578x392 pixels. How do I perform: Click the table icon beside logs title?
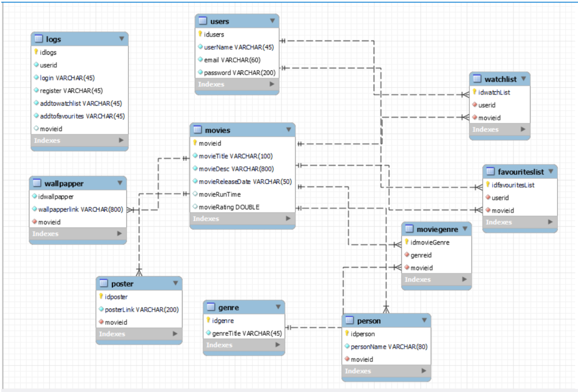pyautogui.click(x=39, y=39)
